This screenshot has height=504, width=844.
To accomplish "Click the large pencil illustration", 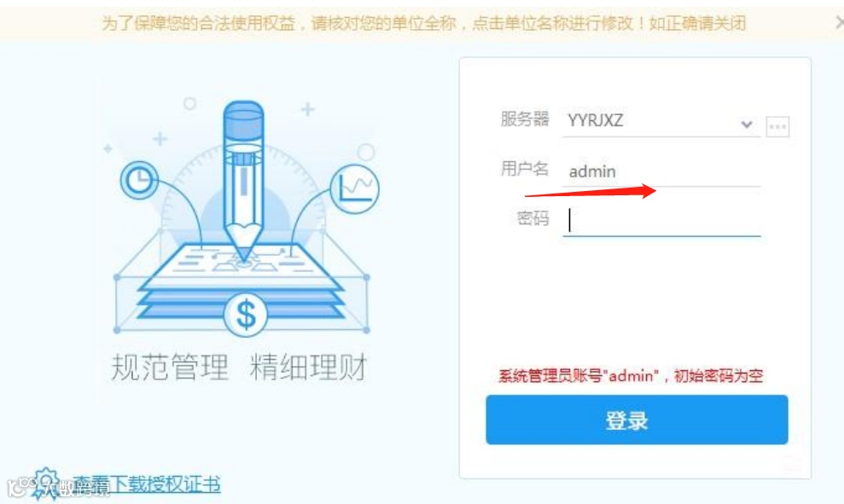I will (x=243, y=180).
